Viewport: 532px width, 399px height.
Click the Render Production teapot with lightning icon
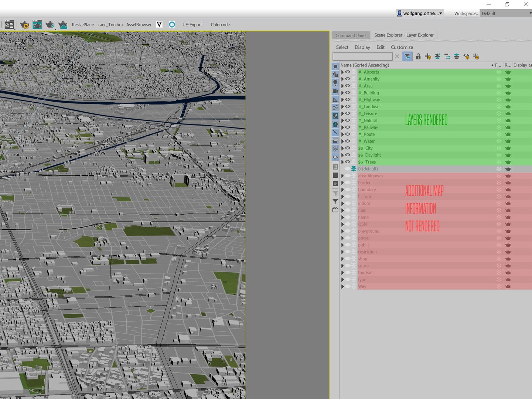pos(50,25)
